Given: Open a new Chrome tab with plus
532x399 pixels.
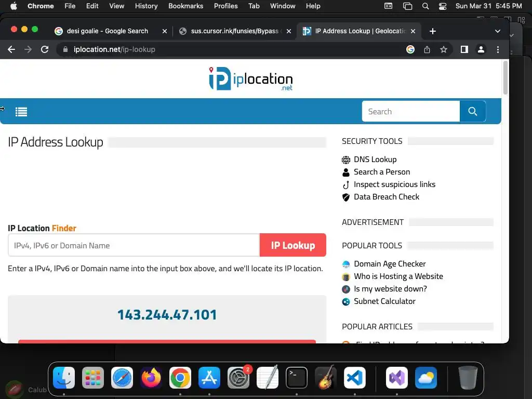Looking at the screenshot, I should pos(432,31).
